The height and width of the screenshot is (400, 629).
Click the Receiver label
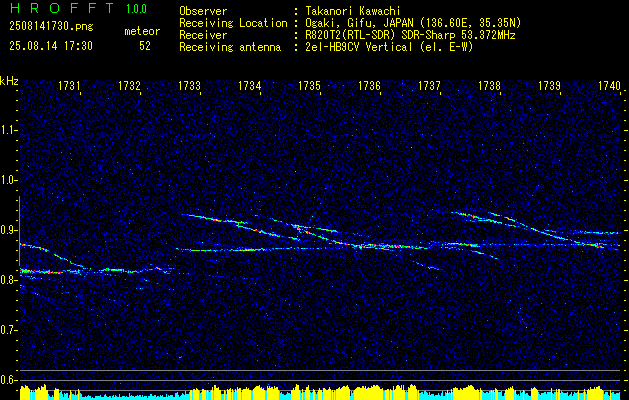203,35
